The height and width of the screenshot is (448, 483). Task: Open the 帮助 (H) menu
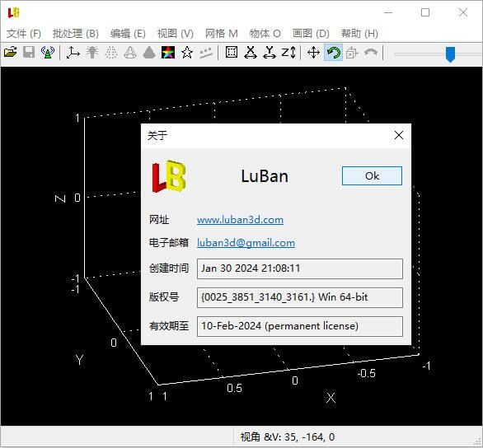pyautogui.click(x=359, y=33)
